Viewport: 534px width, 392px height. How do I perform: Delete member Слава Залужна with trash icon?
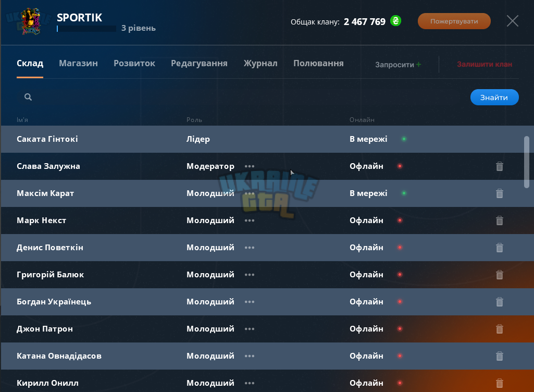point(499,166)
